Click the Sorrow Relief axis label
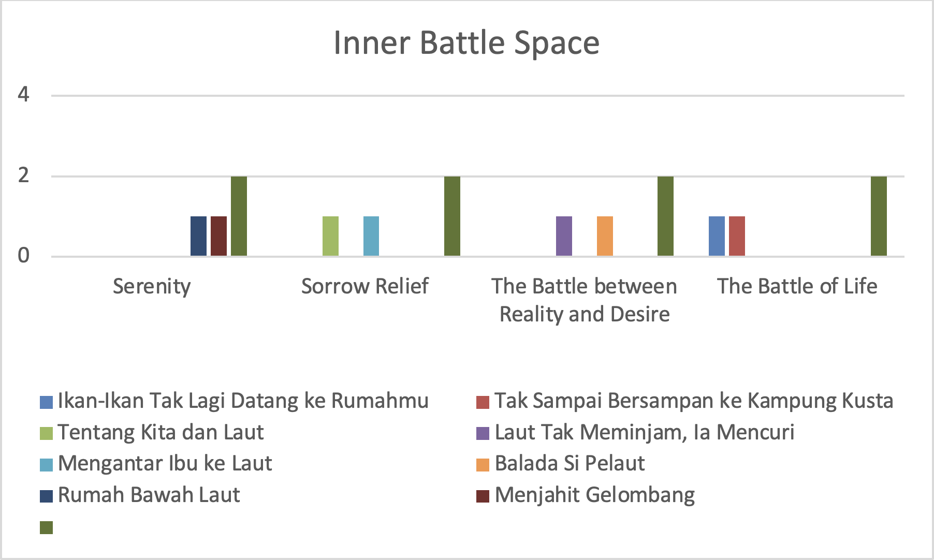 coord(365,286)
